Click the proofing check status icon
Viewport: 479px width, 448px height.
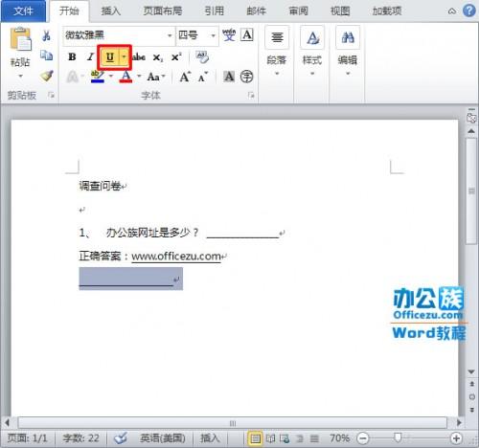click(x=121, y=438)
